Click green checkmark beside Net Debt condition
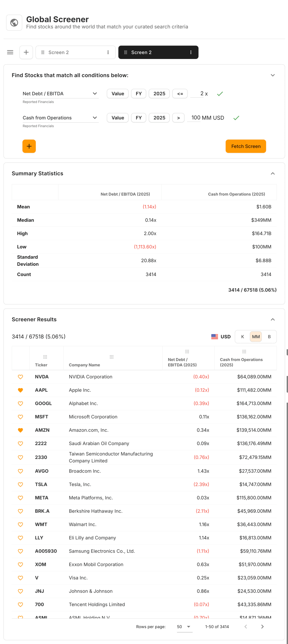The height and width of the screenshot is (644, 288). (x=220, y=93)
